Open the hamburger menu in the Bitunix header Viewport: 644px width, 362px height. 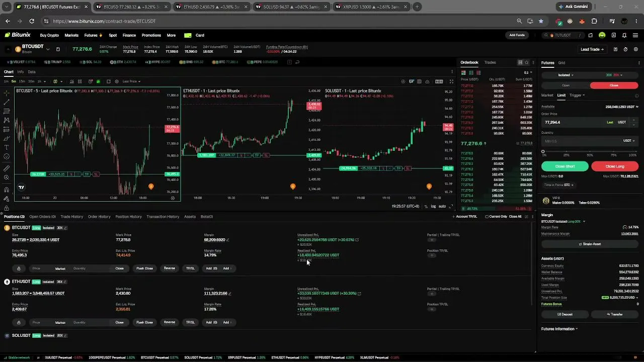635,35
